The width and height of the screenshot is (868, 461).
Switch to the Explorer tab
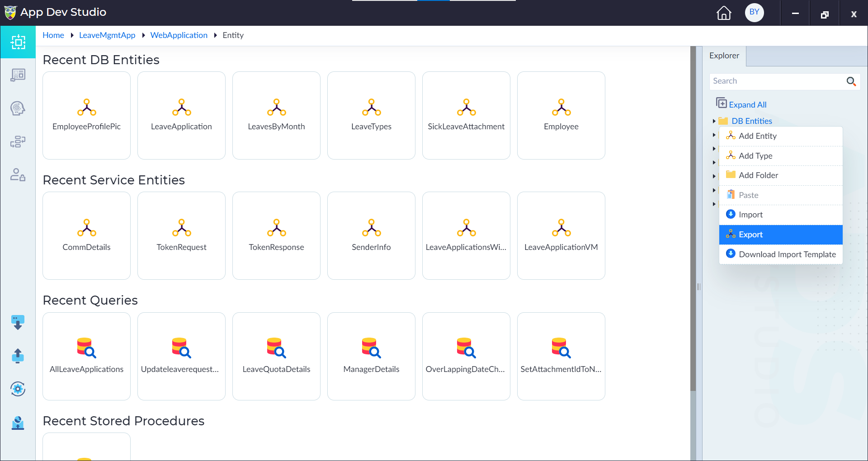[724, 56]
